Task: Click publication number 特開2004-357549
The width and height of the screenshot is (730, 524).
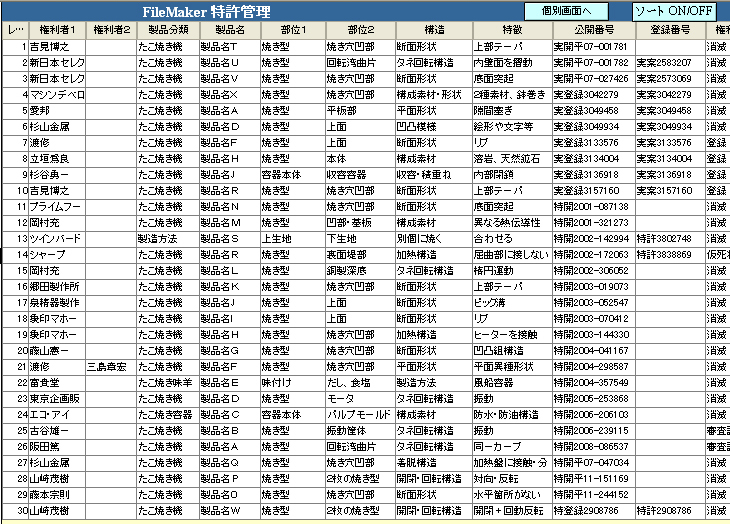Action: click(594, 383)
